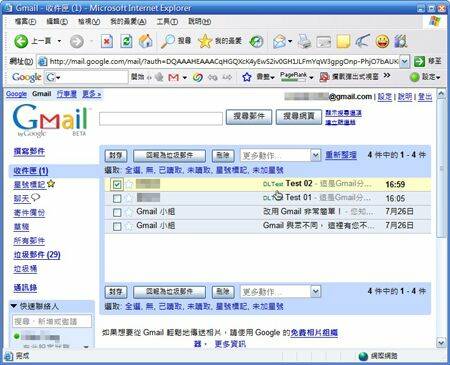This screenshot has width=450, height=365.
Task: Click the Gmail M icon in Google toolbar
Action: tap(174, 77)
